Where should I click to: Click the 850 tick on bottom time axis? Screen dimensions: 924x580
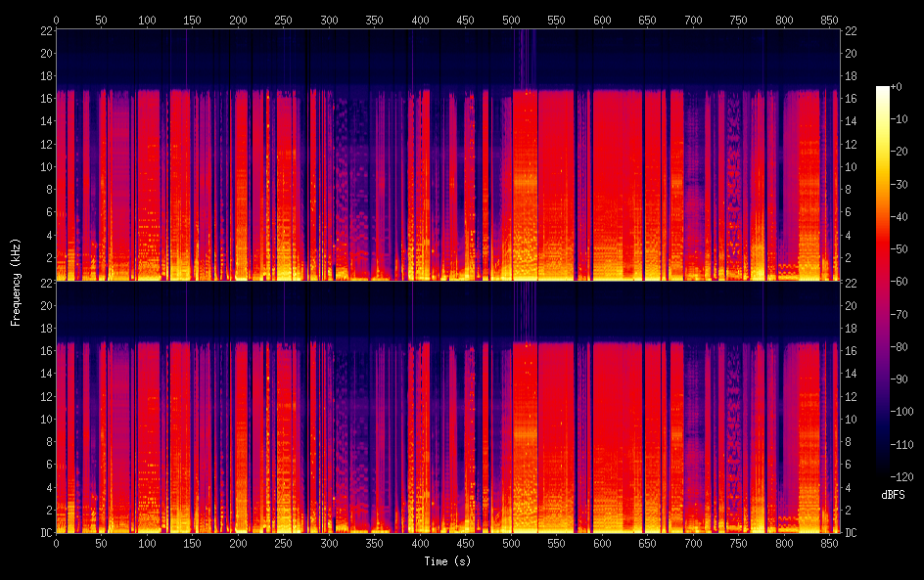coord(830,542)
